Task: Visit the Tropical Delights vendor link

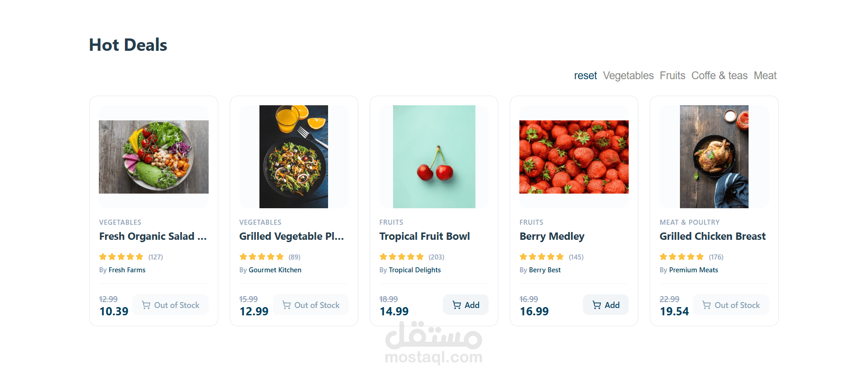Action: 415,270
